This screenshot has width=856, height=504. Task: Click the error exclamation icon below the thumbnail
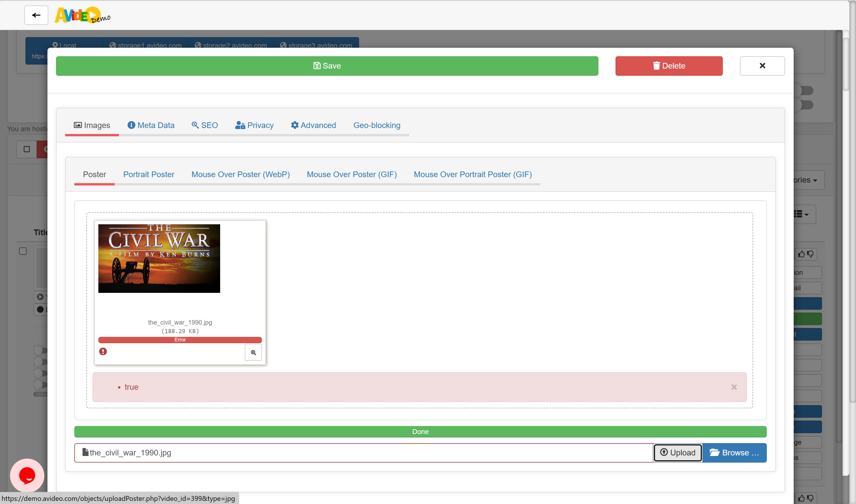tap(103, 351)
